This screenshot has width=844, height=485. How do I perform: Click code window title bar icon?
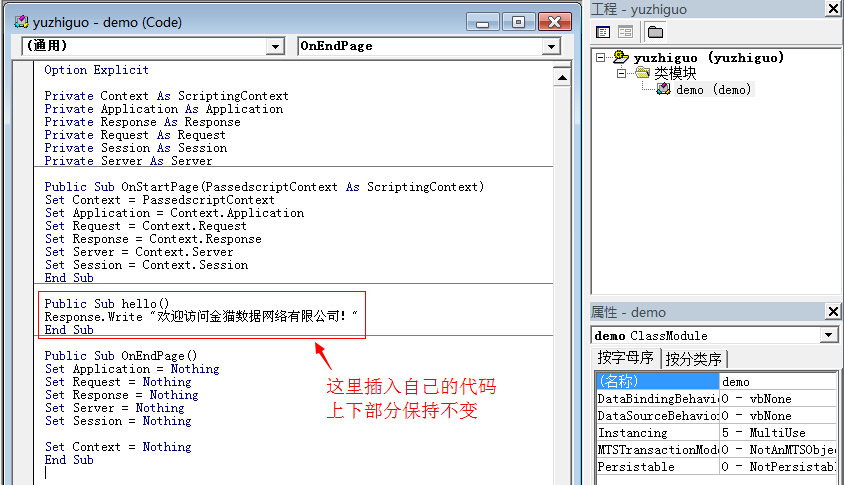(22, 22)
